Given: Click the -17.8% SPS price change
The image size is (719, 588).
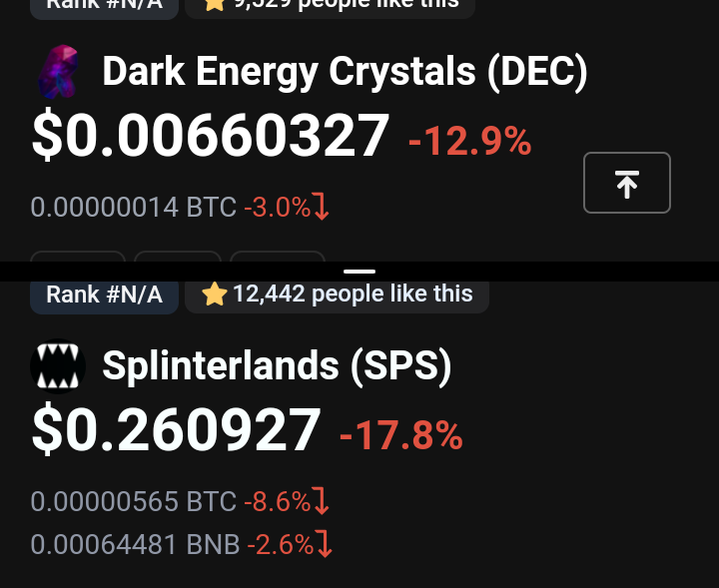Looking at the screenshot, I should click(400, 436).
